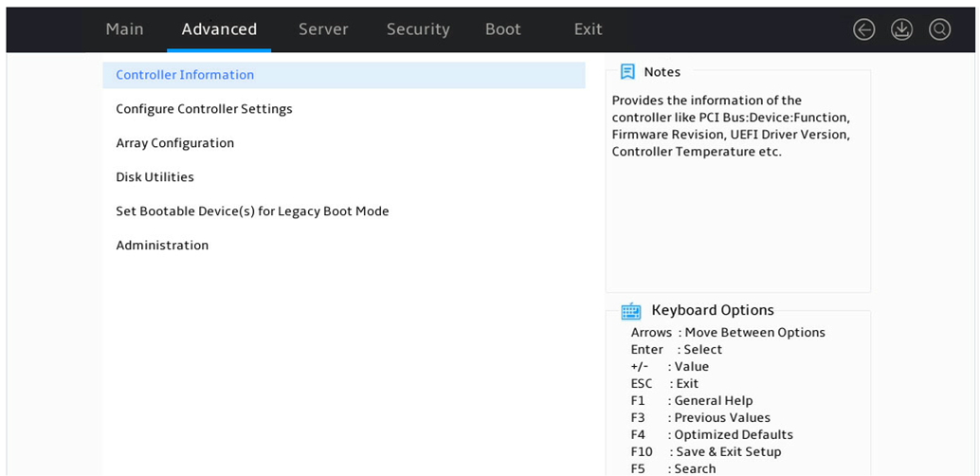The width and height of the screenshot is (980, 476).
Task: Open Array Configuration menu entry
Action: pyautogui.click(x=344, y=143)
